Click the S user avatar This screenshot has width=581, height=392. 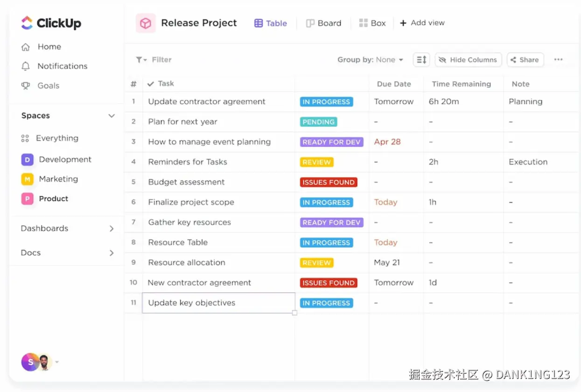pyautogui.click(x=30, y=362)
